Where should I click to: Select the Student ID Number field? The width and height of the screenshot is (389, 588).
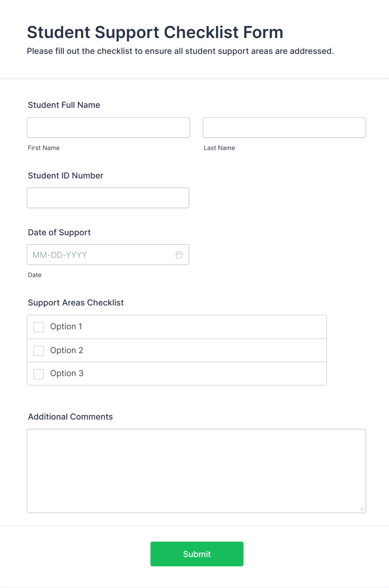click(x=108, y=198)
